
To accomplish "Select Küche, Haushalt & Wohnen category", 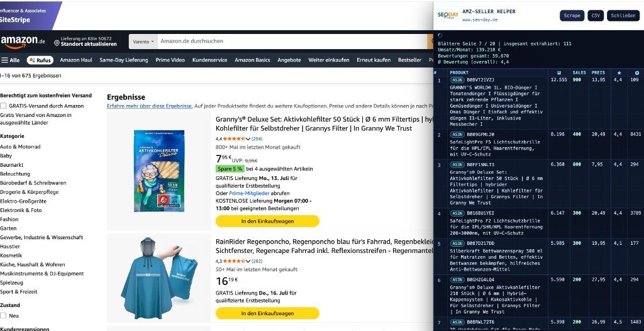I will [x=33, y=264].
